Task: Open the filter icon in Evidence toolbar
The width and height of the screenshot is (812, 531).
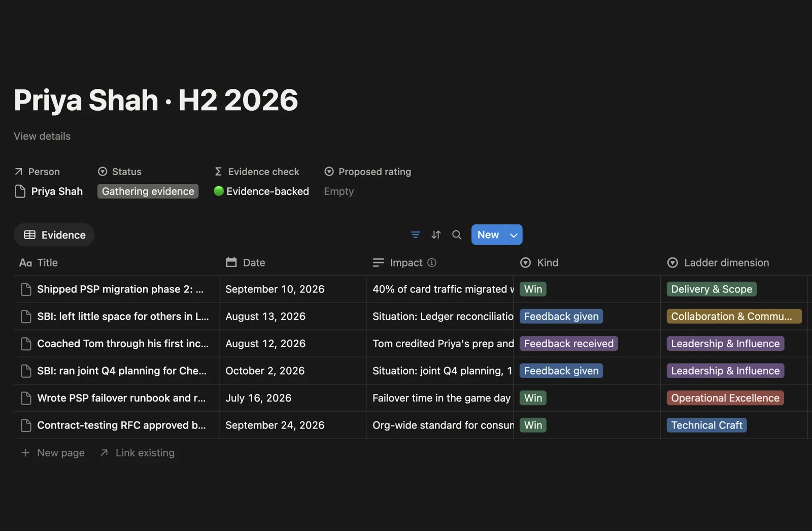Action: coord(415,235)
